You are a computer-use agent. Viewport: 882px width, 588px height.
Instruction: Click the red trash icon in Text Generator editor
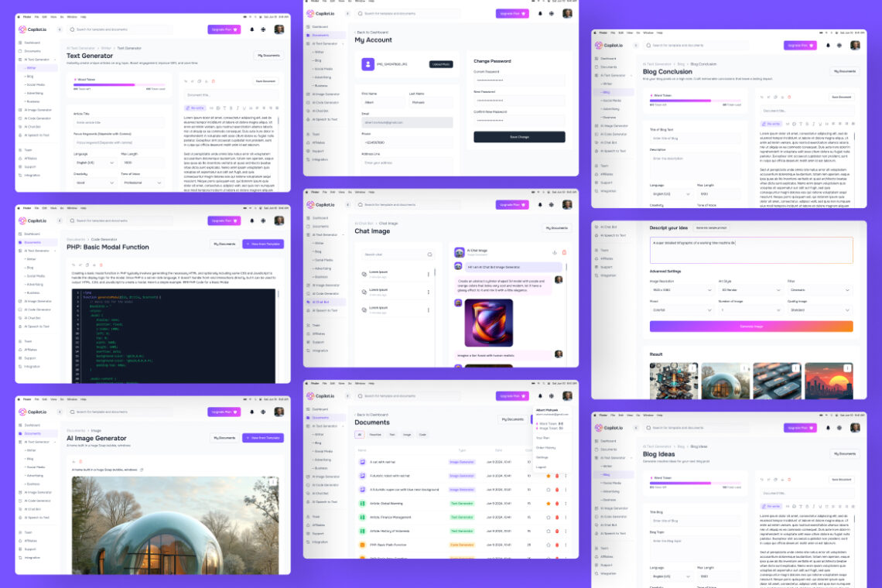coord(214,81)
